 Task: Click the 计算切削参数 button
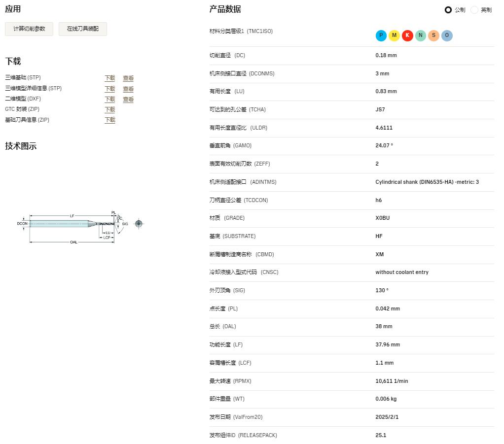pyautogui.click(x=29, y=29)
